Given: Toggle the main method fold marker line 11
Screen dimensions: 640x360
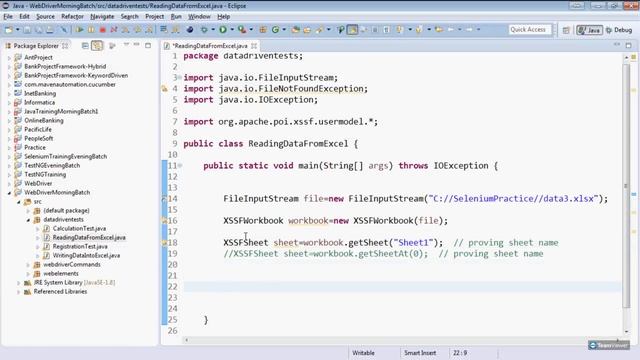Looking at the screenshot, I should [x=180, y=166].
